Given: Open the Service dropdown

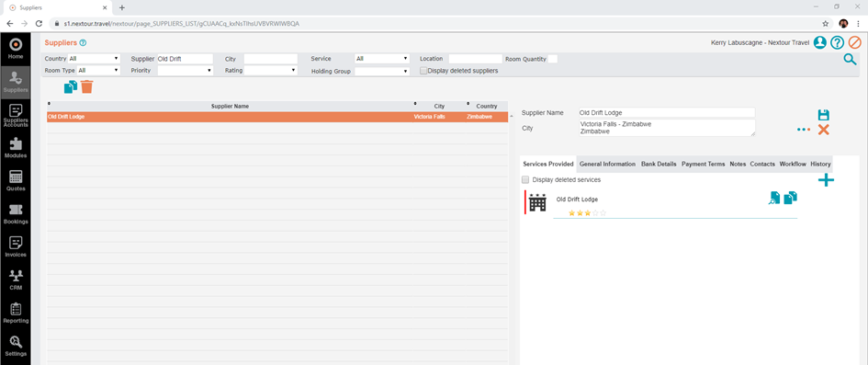Looking at the screenshot, I should tap(382, 58).
